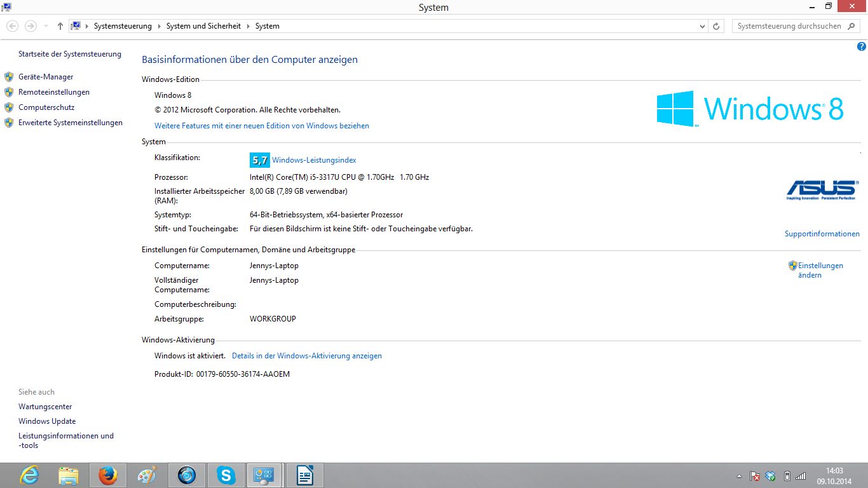Go up one level with the up arrow
The height and width of the screenshot is (488, 868).
(x=60, y=26)
